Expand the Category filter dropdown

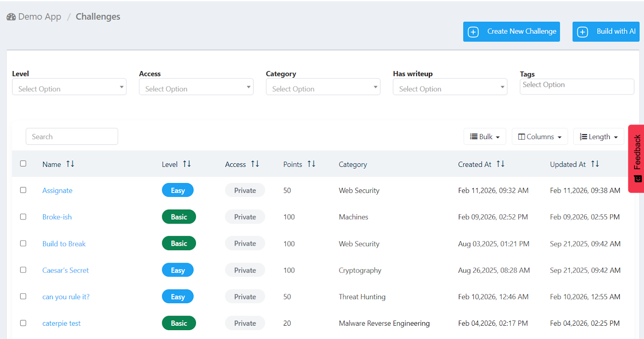pyautogui.click(x=323, y=87)
